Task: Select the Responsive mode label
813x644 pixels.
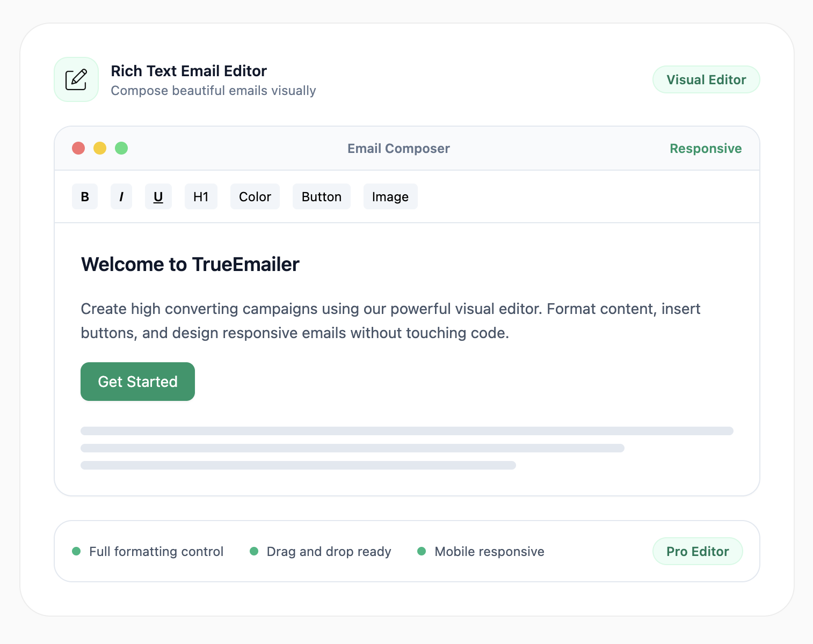Action: 705,148
